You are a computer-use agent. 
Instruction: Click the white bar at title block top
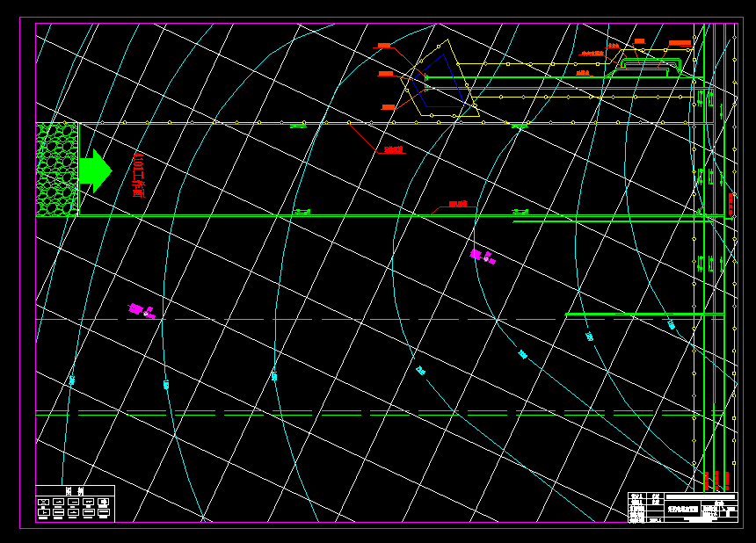tap(701, 496)
